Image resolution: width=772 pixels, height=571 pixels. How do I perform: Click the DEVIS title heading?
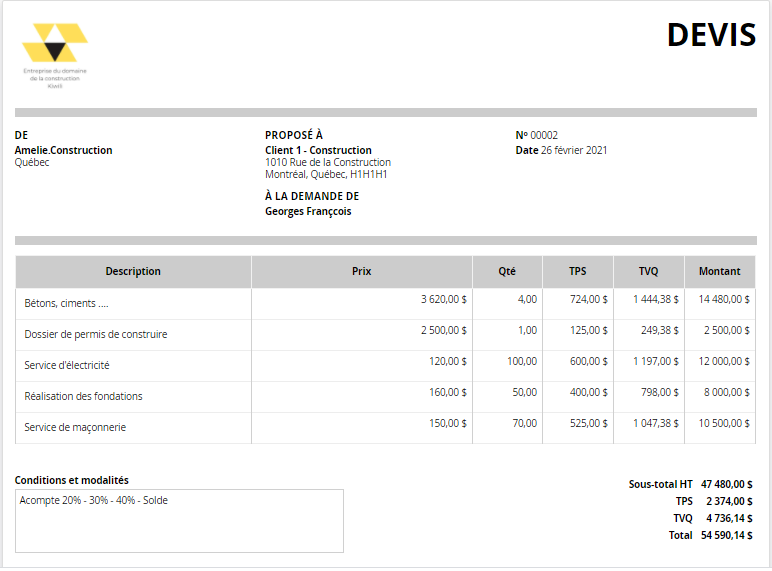click(x=711, y=35)
